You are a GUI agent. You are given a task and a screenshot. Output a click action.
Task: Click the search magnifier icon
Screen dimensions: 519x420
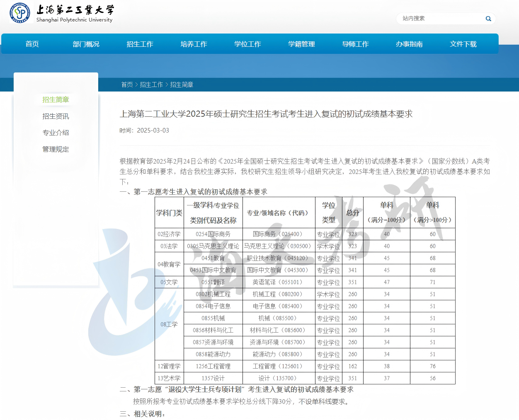click(x=488, y=18)
